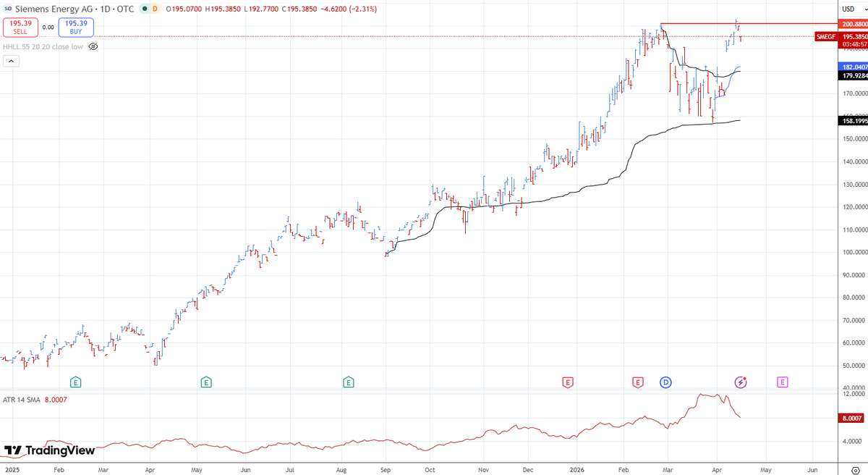The width and height of the screenshot is (868, 475).
Task: Click the red earnings E marker in February 2026
Action: tap(638, 381)
